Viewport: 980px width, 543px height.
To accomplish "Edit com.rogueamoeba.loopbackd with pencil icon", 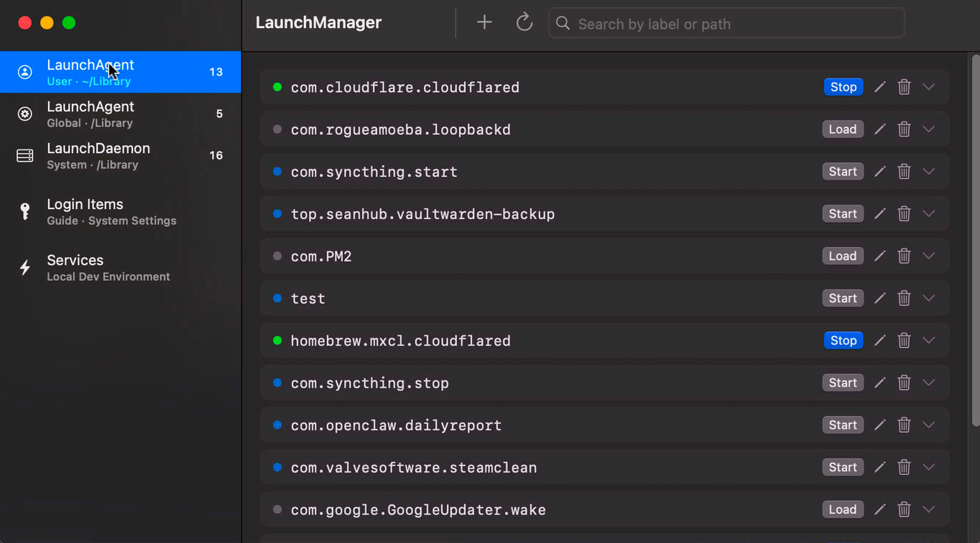I will [879, 129].
